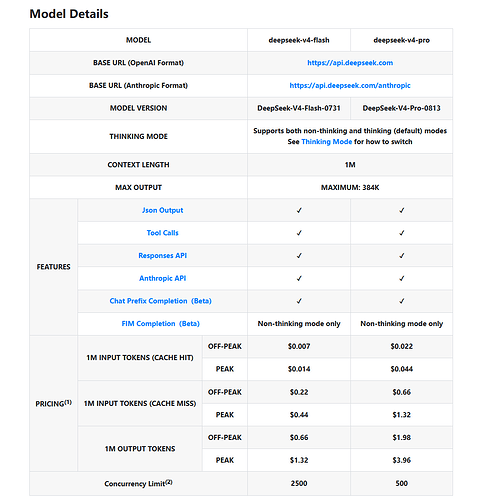Click Chat Prefix Completion checkmark for flash

point(299,301)
